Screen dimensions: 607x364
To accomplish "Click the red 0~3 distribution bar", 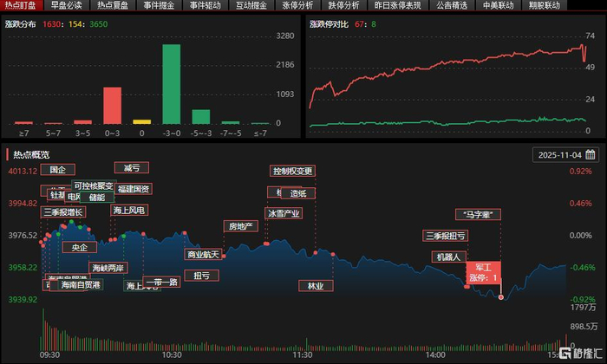I will [x=112, y=105].
